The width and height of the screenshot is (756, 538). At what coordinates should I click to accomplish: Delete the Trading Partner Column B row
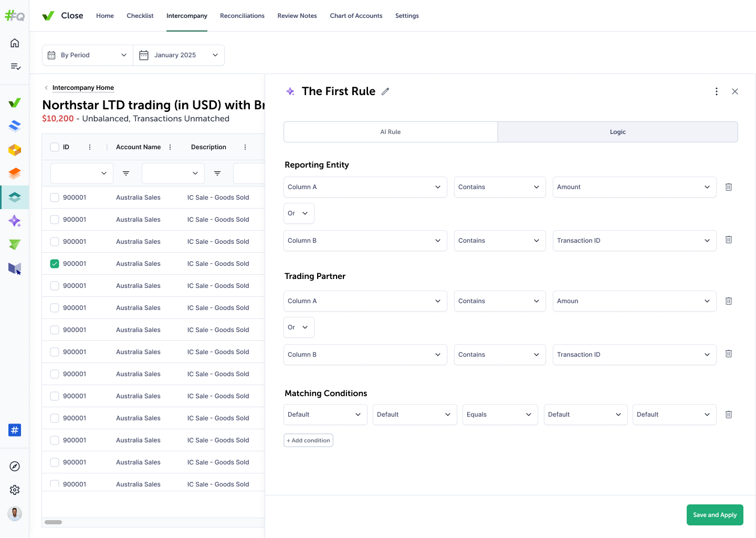[729, 354]
